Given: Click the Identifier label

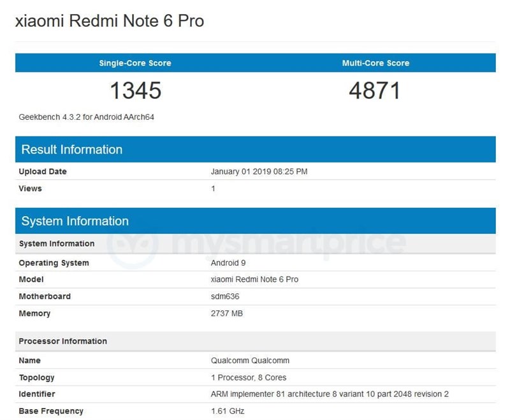Looking at the screenshot, I should coord(37,394).
